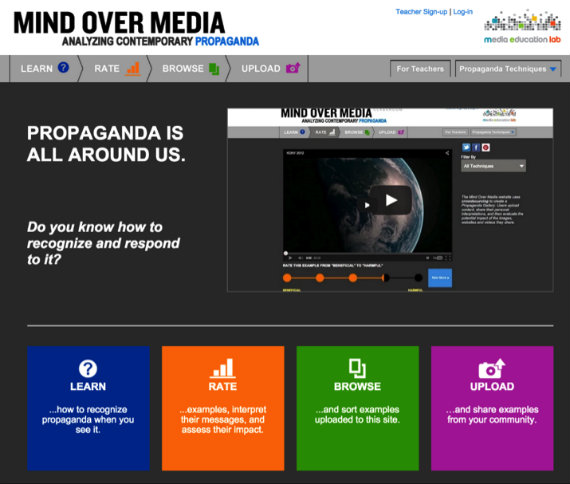Open the BROWSE navigation tab
The image size is (570, 484).
190,68
